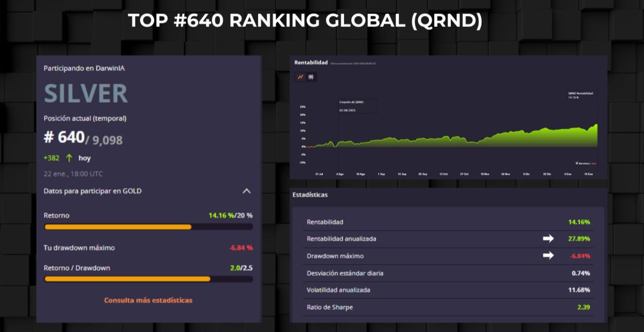Click the # 640 current position number
Viewport: 644px width, 332px height.
click(x=64, y=138)
